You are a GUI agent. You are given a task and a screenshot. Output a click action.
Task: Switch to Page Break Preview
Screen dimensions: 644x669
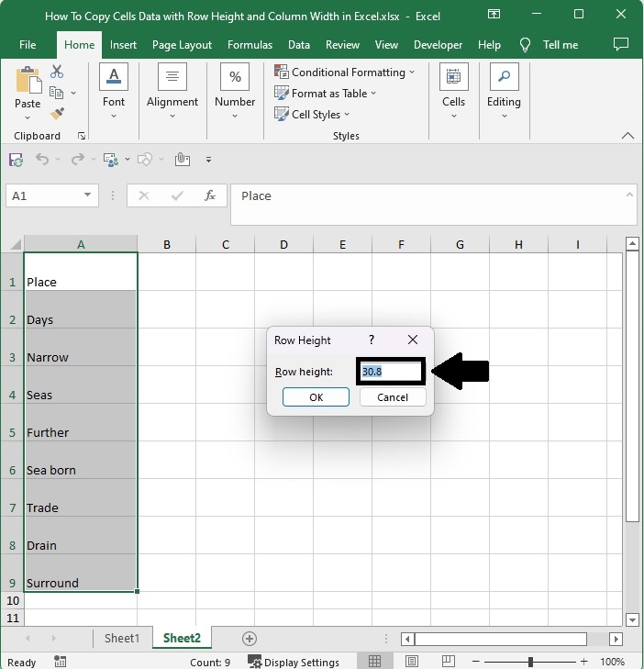point(449,662)
